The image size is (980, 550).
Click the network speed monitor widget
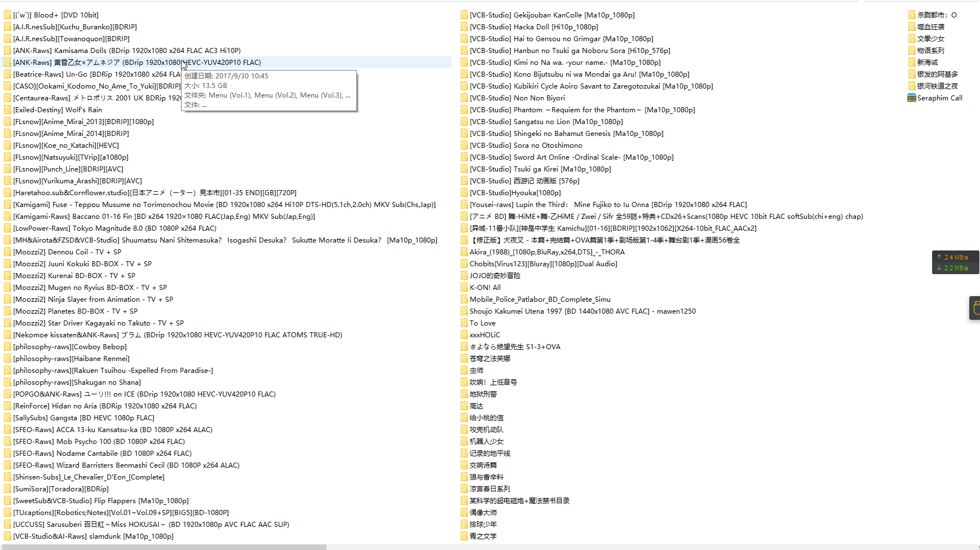click(956, 262)
